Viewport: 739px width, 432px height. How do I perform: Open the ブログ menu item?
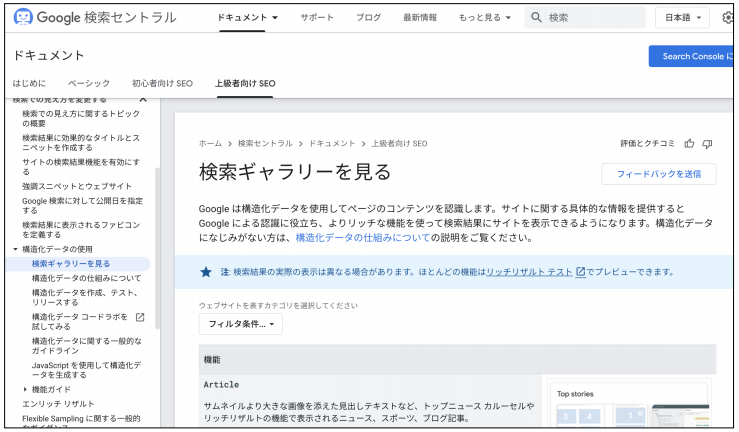pyautogui.click(x=369, y=18)
